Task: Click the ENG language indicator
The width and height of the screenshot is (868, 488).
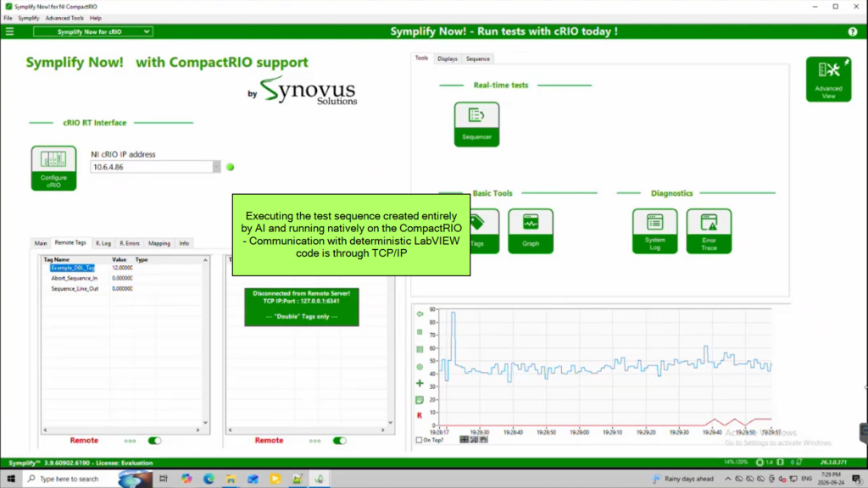Action: click(807, 479)
